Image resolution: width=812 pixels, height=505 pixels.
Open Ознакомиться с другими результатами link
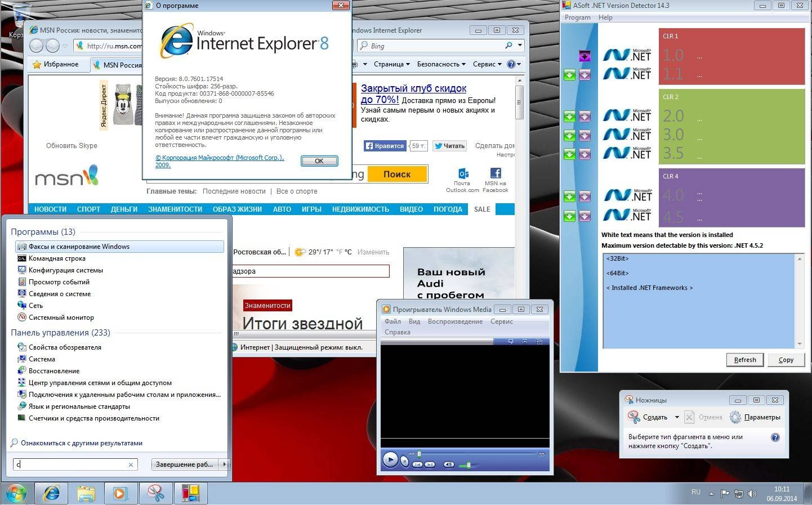[x=81, y=443]
